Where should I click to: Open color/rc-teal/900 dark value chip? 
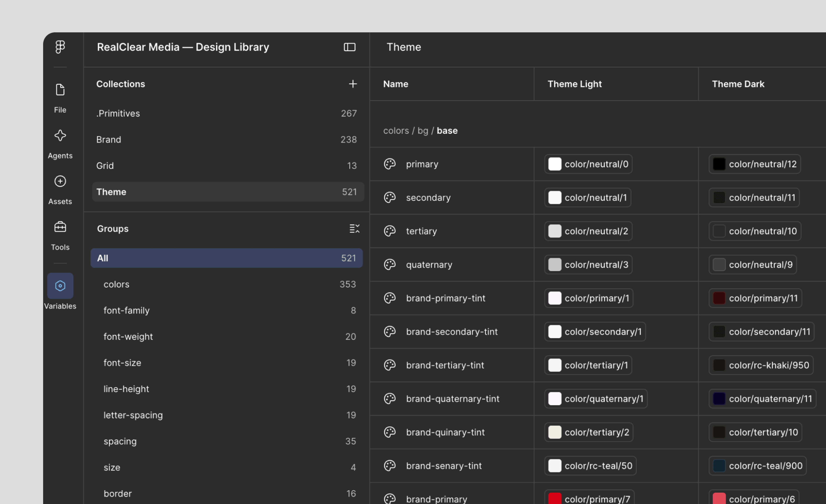pos(758,466)
